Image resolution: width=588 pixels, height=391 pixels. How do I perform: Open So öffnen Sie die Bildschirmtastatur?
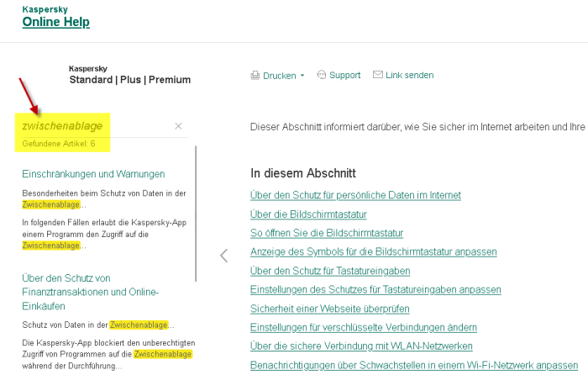coord(327,233)
